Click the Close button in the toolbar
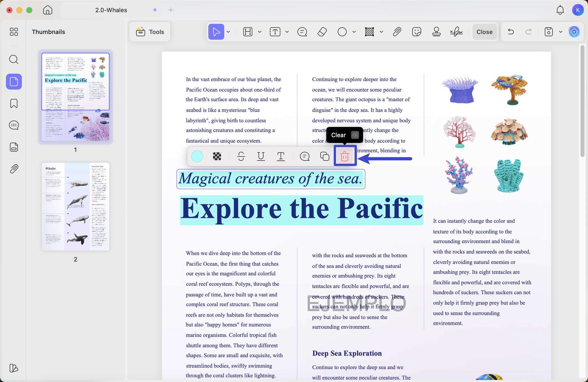The height and width of the screenshot is (382, 588). [484, 32]
